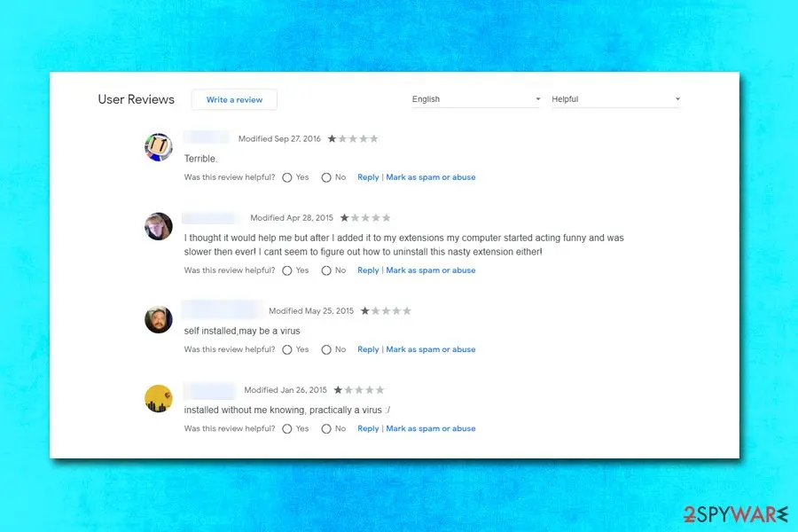
Task: Open the English language dropdown
Action: click(476, 99)
